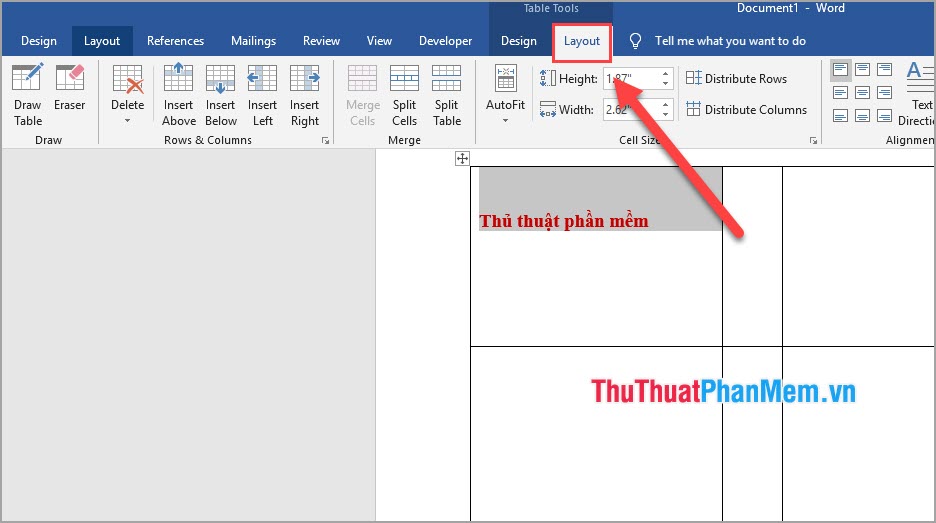Viewport: 936px width, 523px height.
Task: Increase column width with up arrow
Action: point(666,104)
